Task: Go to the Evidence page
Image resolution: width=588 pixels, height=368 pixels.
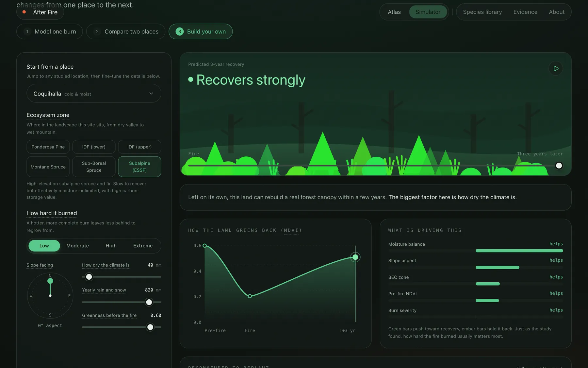Action: pos(525,12)
